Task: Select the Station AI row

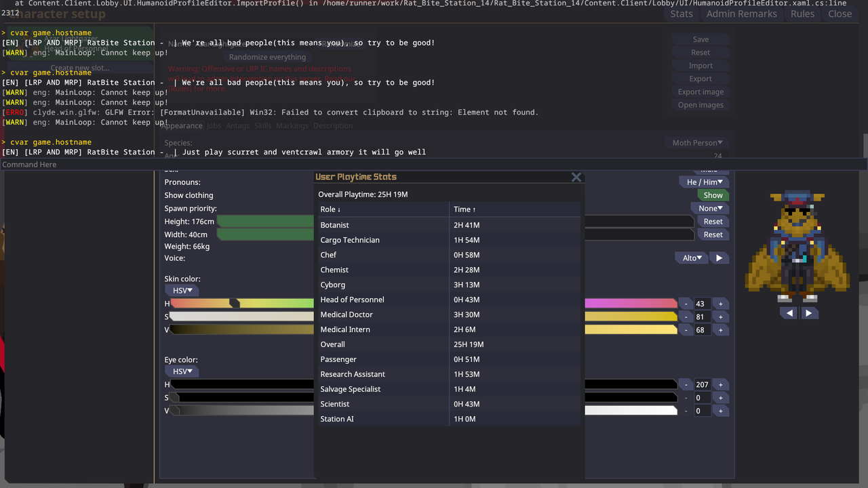Action: (450, 419)
